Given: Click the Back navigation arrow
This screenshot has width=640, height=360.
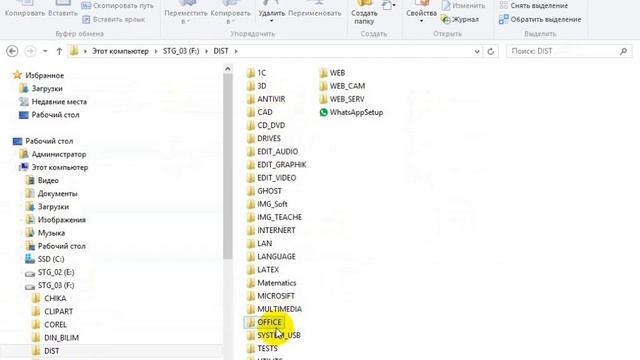Looking at the screenshot, I should click(12, 51).
